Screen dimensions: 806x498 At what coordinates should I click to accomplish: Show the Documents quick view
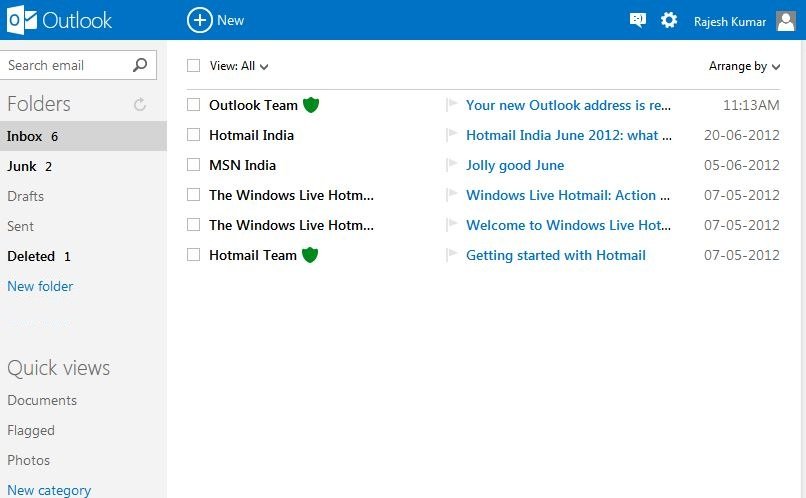(42, 400)
